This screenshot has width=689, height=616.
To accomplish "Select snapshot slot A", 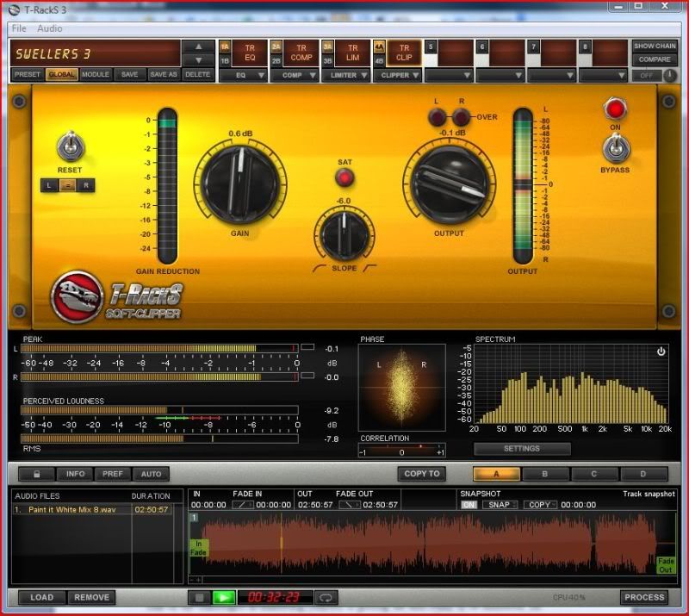I will click(497, 474).
